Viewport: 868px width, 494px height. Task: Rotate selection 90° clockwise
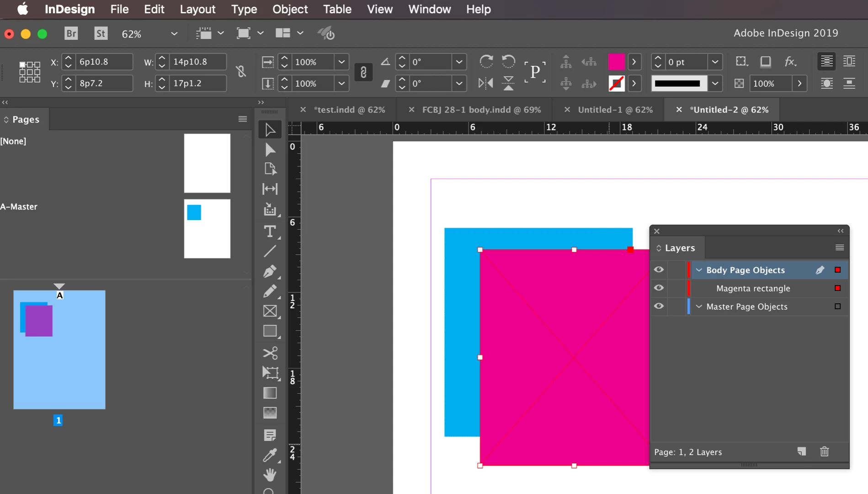(486, 61)
